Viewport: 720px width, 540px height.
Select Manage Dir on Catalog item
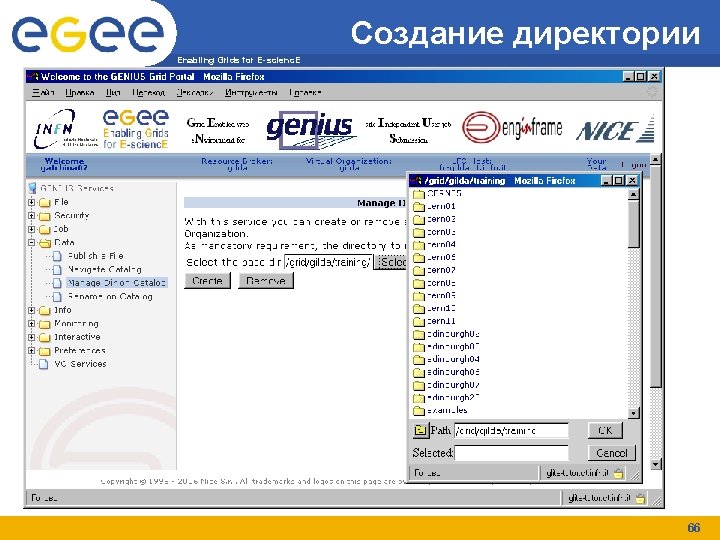[117, 283]
